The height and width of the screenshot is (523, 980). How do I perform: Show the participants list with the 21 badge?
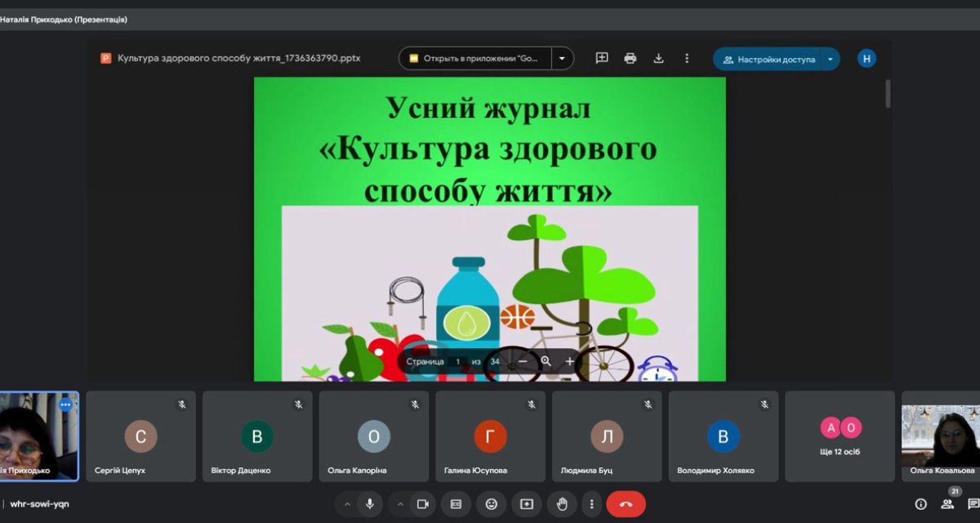947,503
